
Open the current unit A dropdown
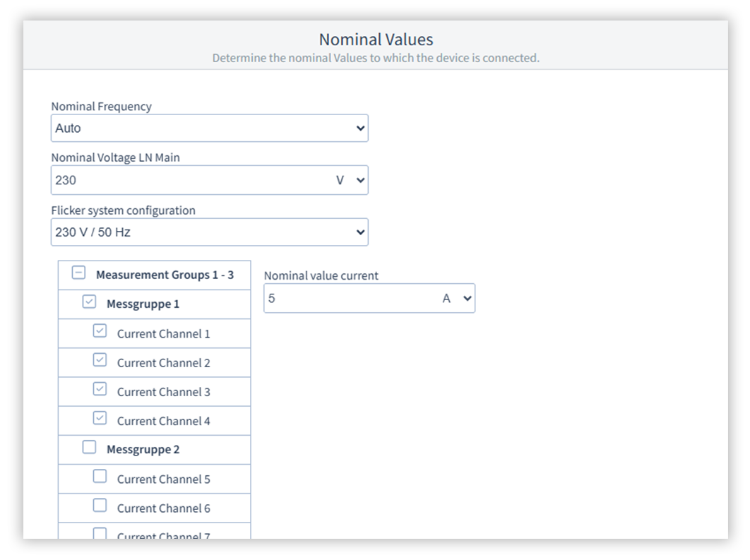tap(457, 299)
